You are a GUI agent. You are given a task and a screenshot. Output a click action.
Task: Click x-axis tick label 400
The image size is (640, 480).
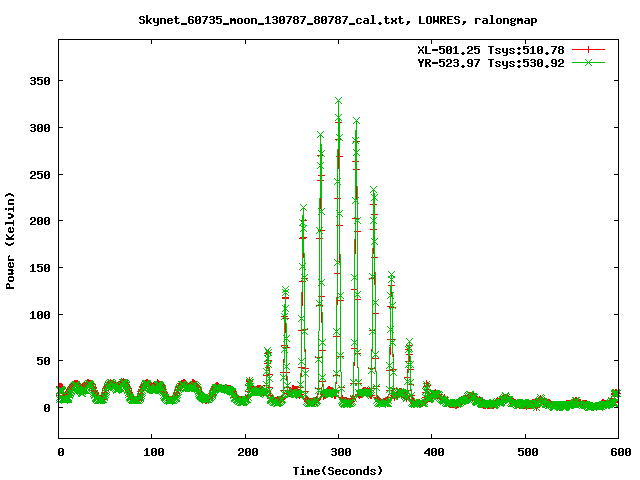tap(434, 452)
